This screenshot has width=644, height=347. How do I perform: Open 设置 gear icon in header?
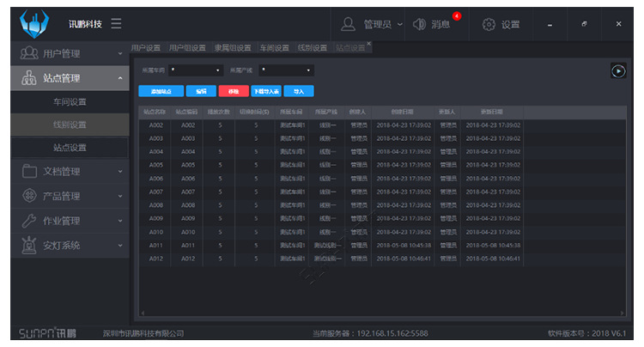pos(489,24)
